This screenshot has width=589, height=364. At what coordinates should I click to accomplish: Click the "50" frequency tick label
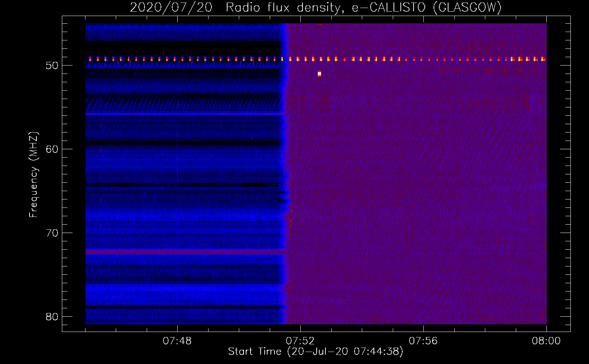52,66
